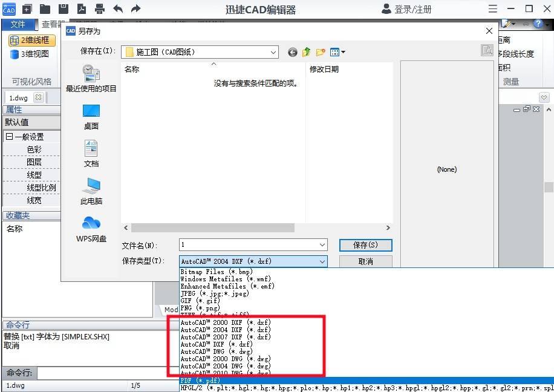This screenshot has width=554, height=392.
Task: Toggle the preview icon in Save As dialog
Action: [x=487, y=50]
